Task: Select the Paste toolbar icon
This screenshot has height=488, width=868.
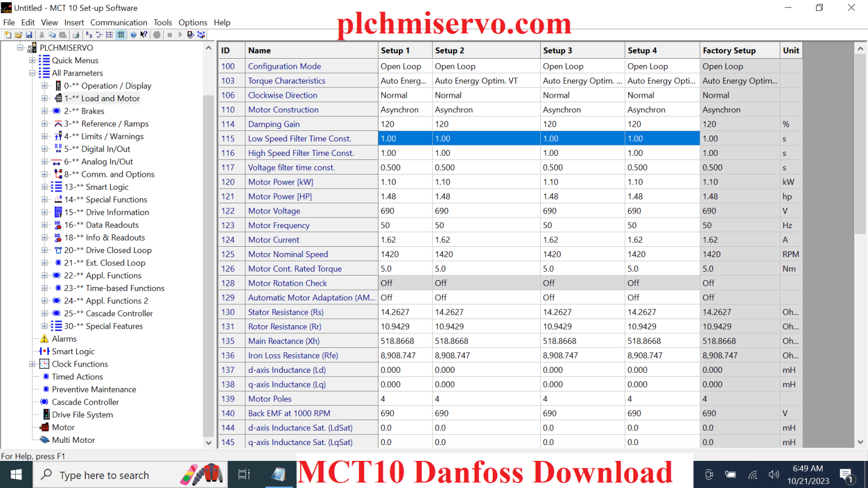Action: pos(62,34)
